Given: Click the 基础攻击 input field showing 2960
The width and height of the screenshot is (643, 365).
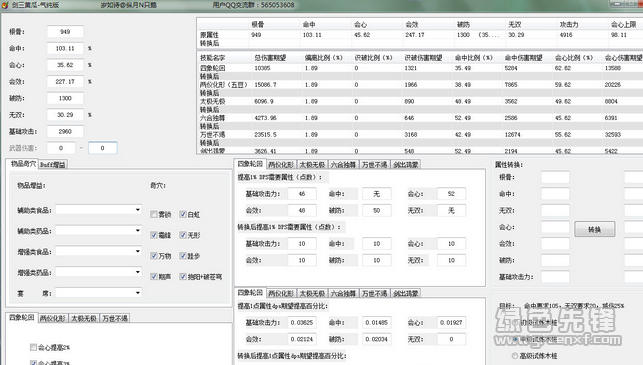Looking at the screenshot, I should (65, 131).
